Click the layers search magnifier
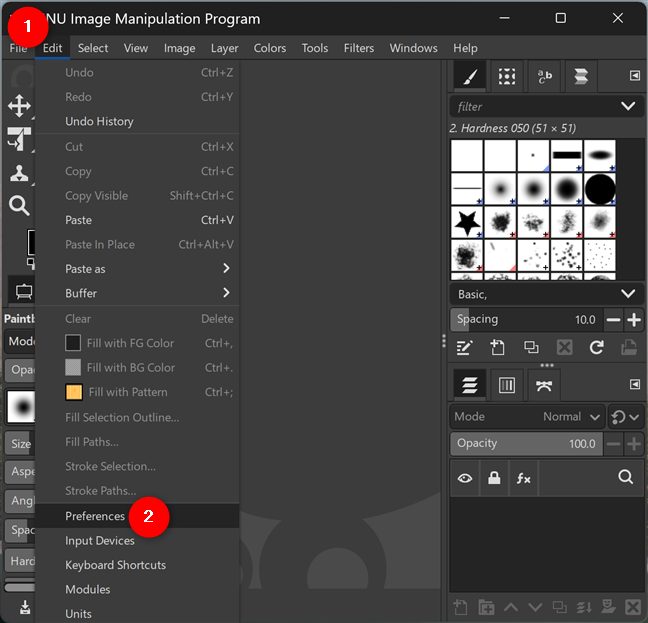 [x=626, y=477]
